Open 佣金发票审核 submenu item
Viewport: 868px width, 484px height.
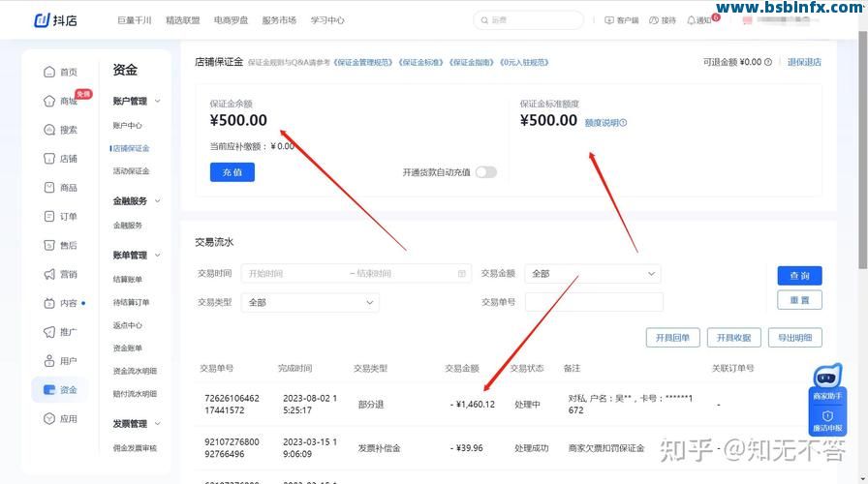(x=135, y=448)
